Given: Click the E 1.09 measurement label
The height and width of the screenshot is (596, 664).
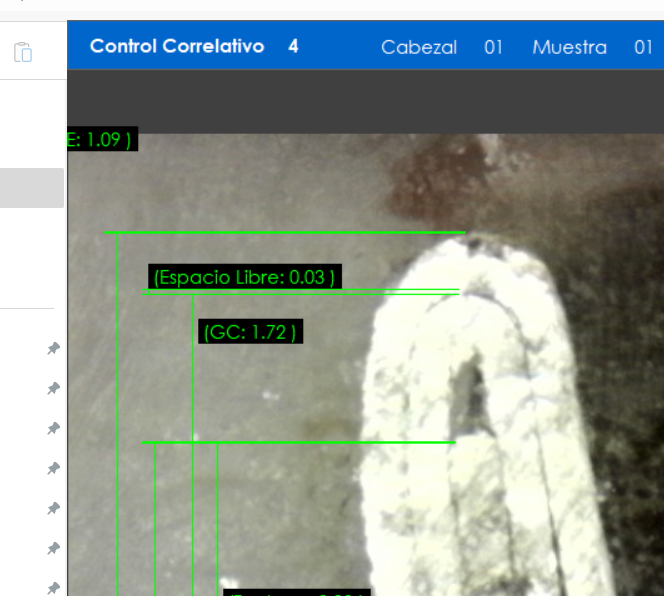Looking at the screenshot, I should tap(101, 139).
